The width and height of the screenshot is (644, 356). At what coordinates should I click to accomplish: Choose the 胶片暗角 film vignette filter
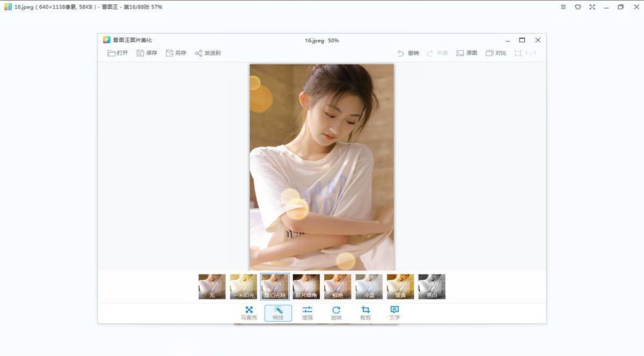[306, 286]
